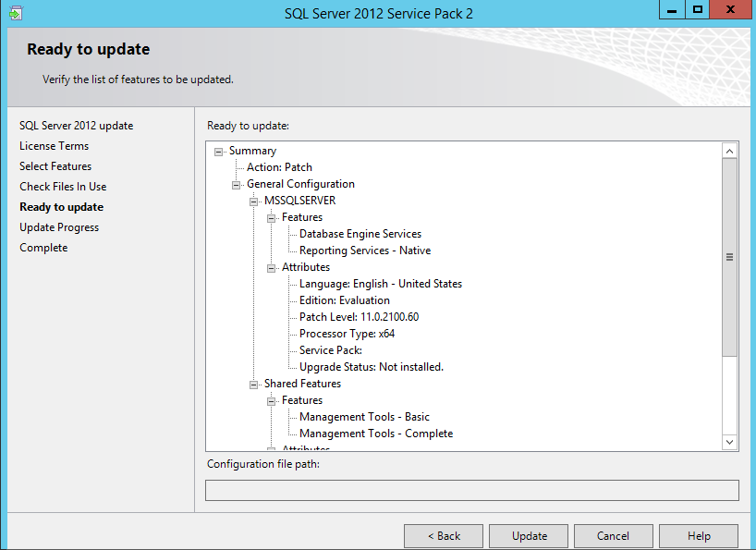Go back with the Back button
The image size is (756, 550).
click(444, 536)
